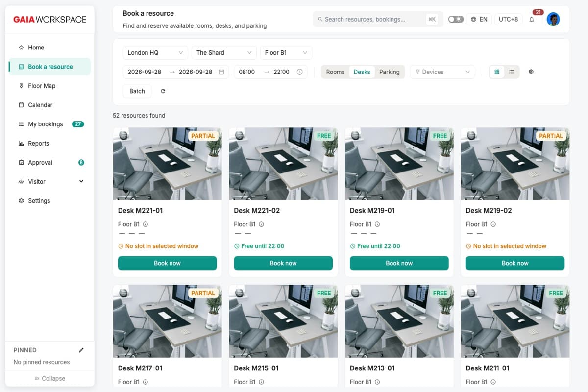Show floor info icon for Desk M221-02
Screen dimensions: 588x392
261,224
